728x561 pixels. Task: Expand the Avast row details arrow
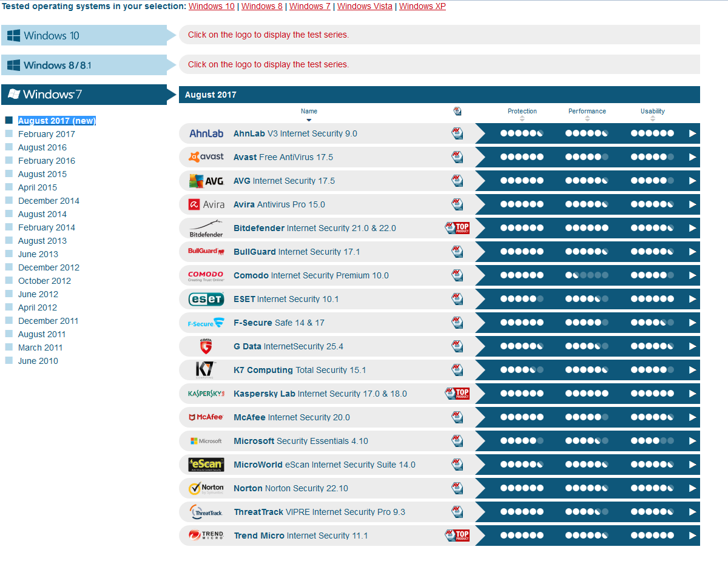tap(693, 157)
